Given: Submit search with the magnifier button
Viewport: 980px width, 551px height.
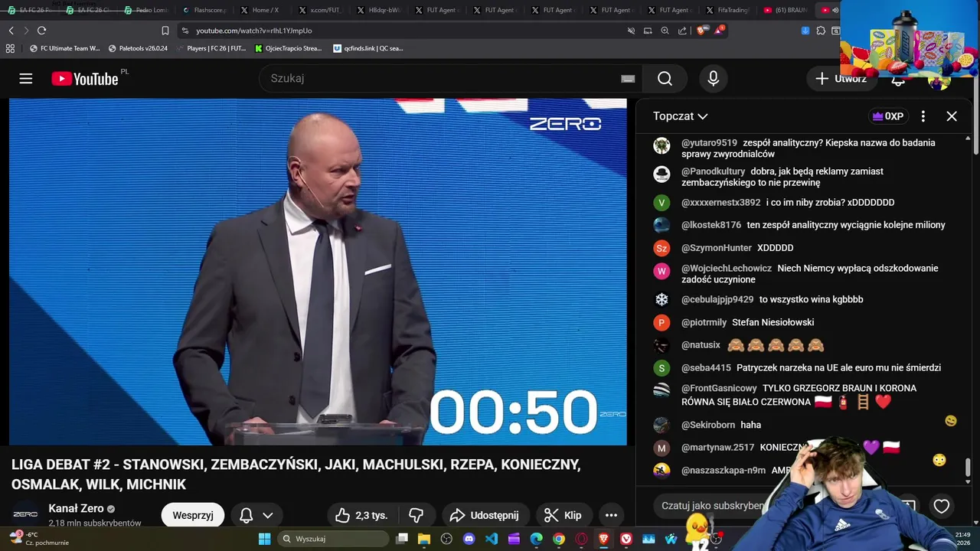Looking at the screenshot, I should pos(665,79).
